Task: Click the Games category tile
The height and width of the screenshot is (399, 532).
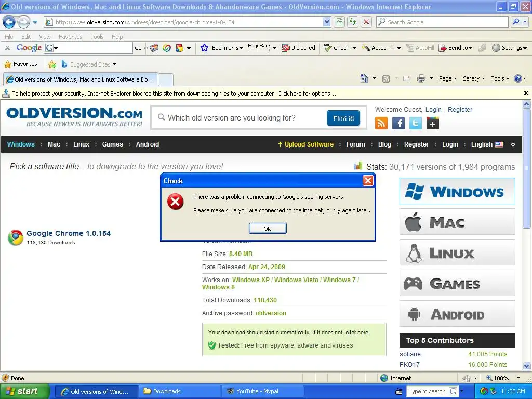Action: click(457, 283)
